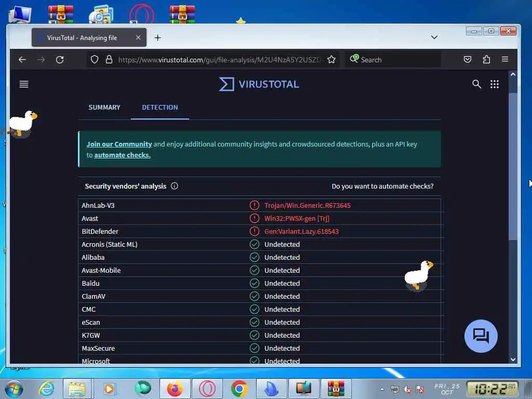Click the site padlock security icon
Viewport: 532px width, 399px height.
coord(109,60)
